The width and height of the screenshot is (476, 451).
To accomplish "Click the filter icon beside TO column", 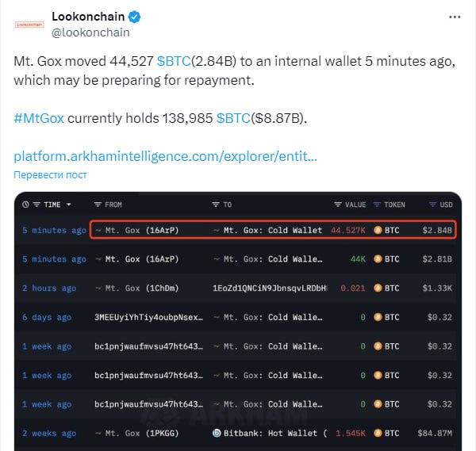I will 216,204.
